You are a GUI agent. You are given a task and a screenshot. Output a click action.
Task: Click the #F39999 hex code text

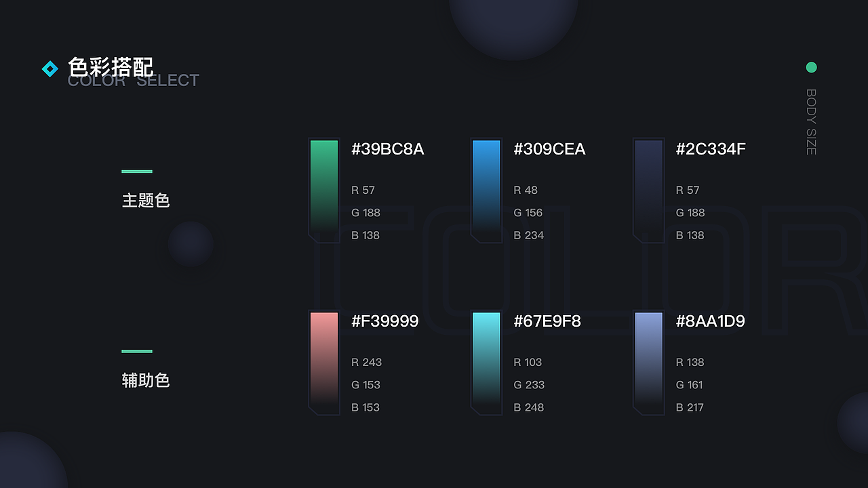(385, 321)
